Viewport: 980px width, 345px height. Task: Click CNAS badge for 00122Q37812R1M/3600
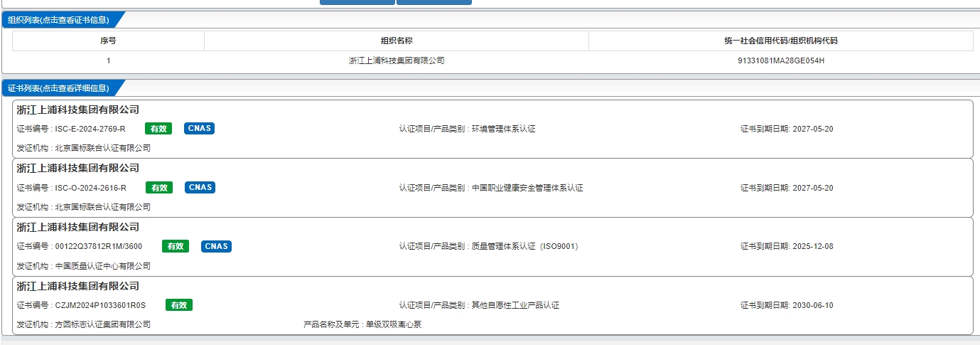217,247
